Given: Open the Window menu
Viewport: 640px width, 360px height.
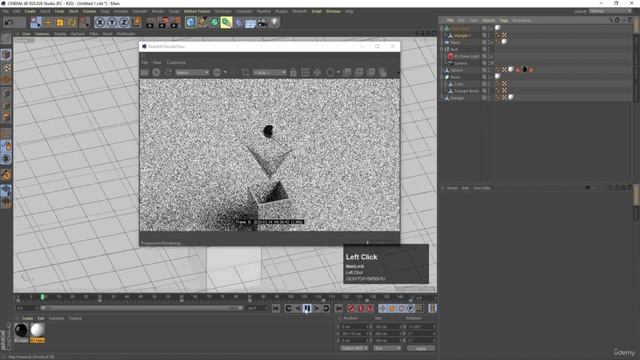Looking at the screenshot, I should (333, 11).
